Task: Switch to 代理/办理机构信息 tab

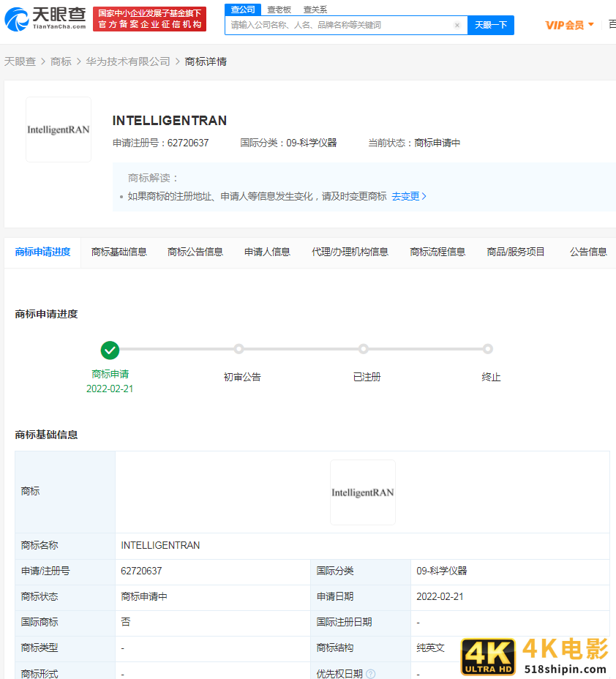Action: (350, 252)
